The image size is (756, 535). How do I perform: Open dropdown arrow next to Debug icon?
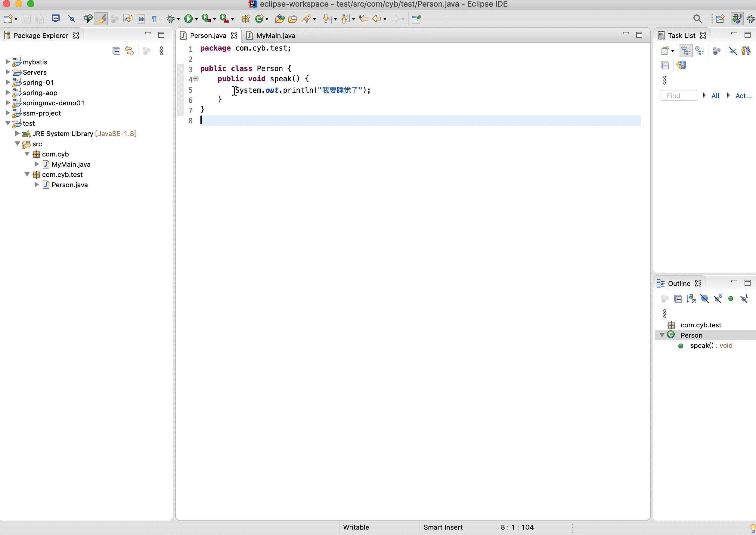coord(178,19)
